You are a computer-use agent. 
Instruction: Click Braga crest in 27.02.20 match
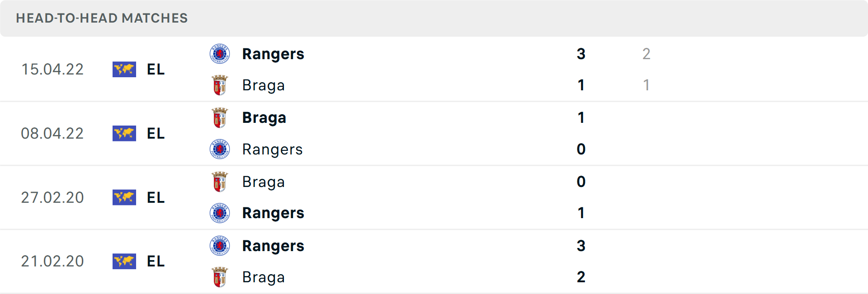pos(220,182)
